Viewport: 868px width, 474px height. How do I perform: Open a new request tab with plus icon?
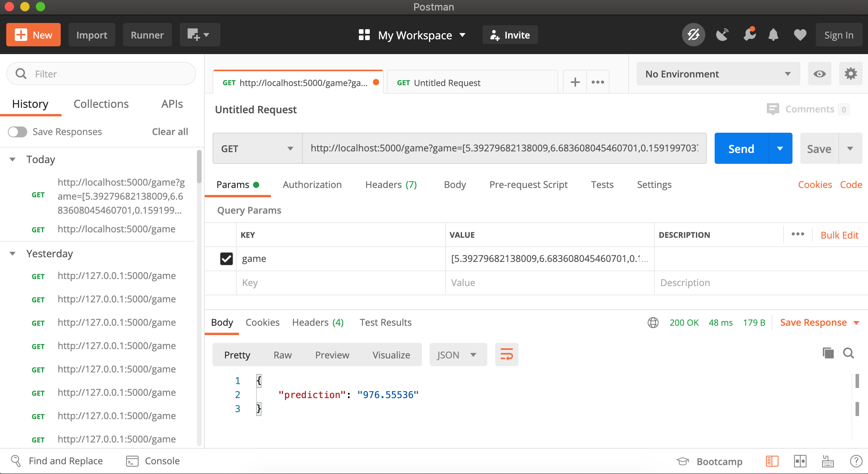pyautogui.click(x=575, y=82)
